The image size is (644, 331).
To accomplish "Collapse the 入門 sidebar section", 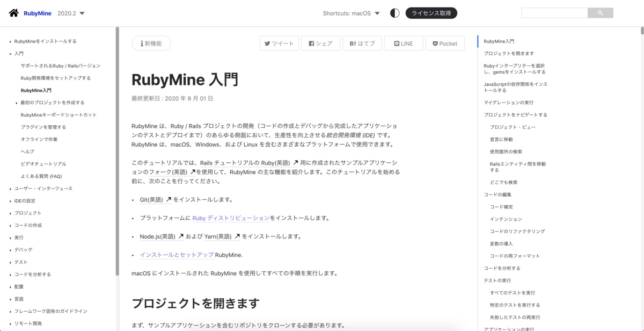I will (10, 54).
